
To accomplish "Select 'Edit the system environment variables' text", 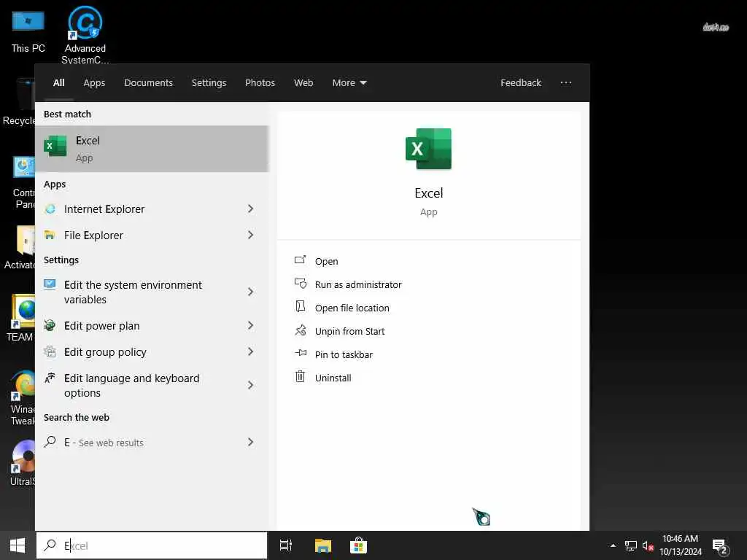I will point(133,292).
